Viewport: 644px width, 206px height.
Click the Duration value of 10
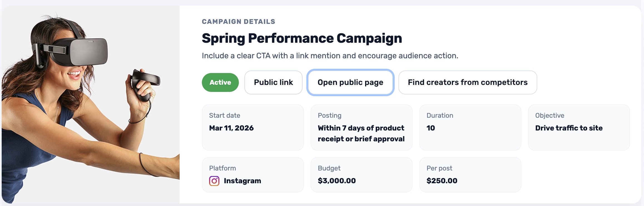click(430, 128)
